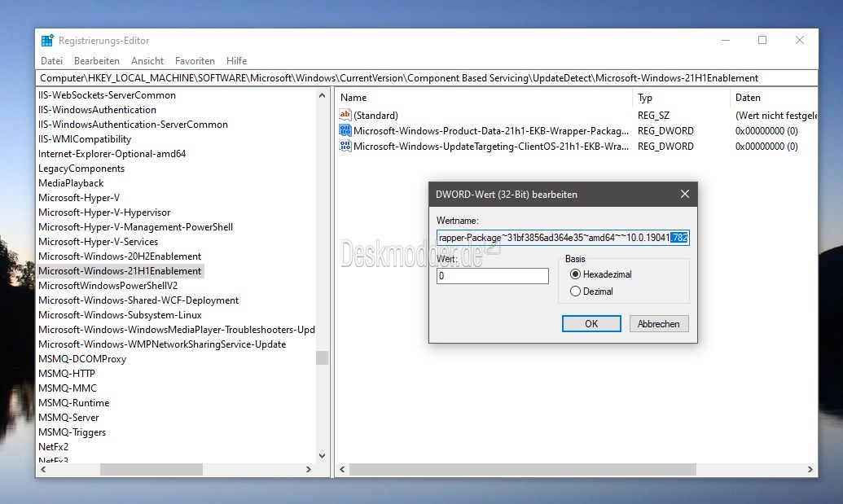This screenshot has width=843, height=504.
Task: Select the Microsoft-Windows-21H1Enablement key
Action: coord(120,271)
